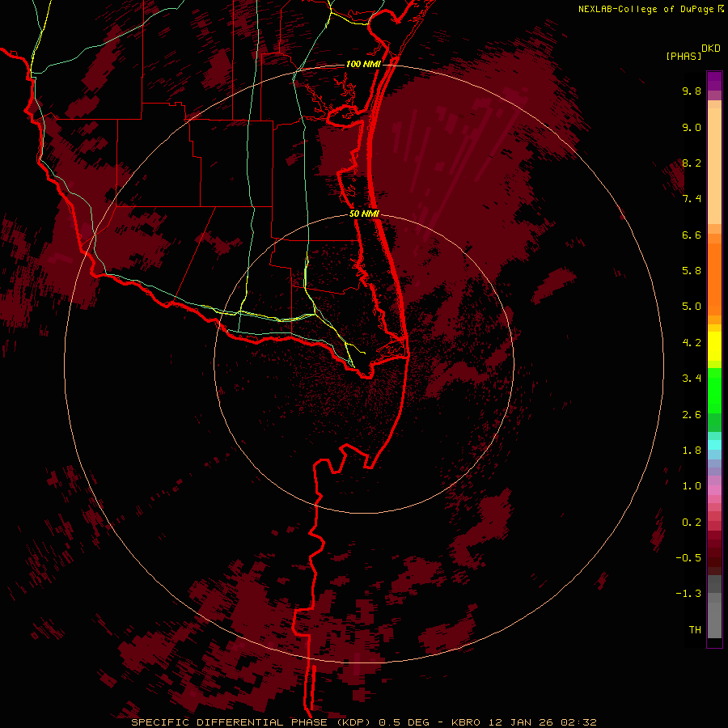Viewport: 728px width, 728px height.
Task: Pick the pink band of the color scale
Action: tap(714, 490)
